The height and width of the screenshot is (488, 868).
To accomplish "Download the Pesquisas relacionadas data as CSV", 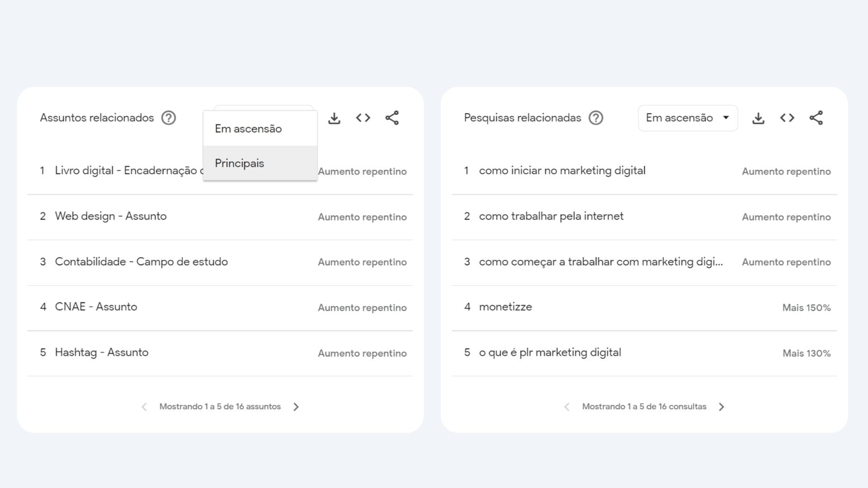I will [x=758, y=118].
